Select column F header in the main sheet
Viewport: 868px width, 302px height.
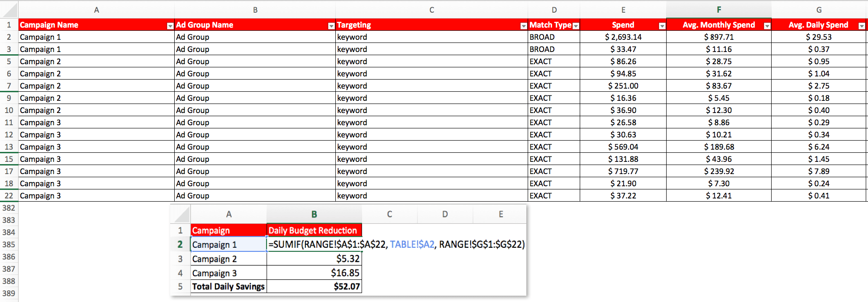tap(719, 9)
